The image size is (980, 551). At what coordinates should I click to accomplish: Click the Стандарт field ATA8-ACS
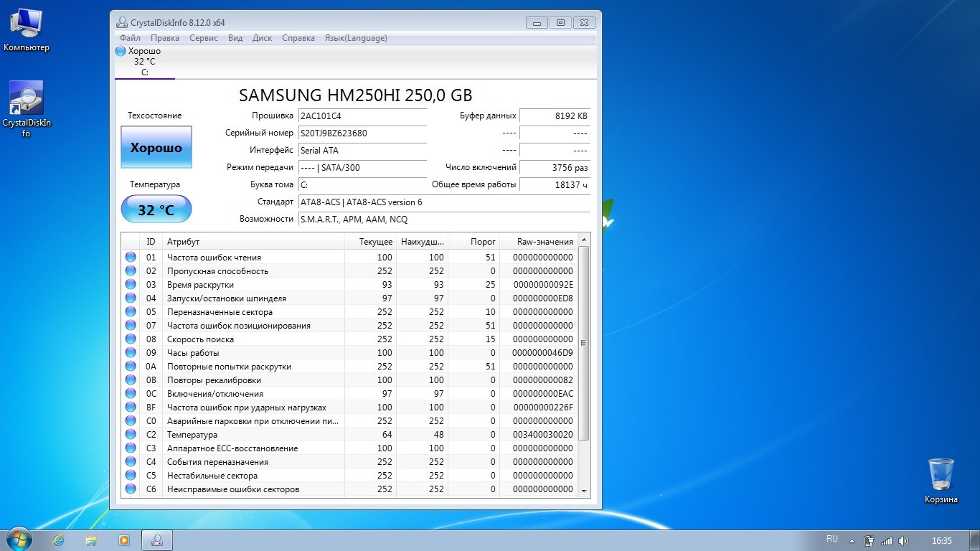coord(444,202)
